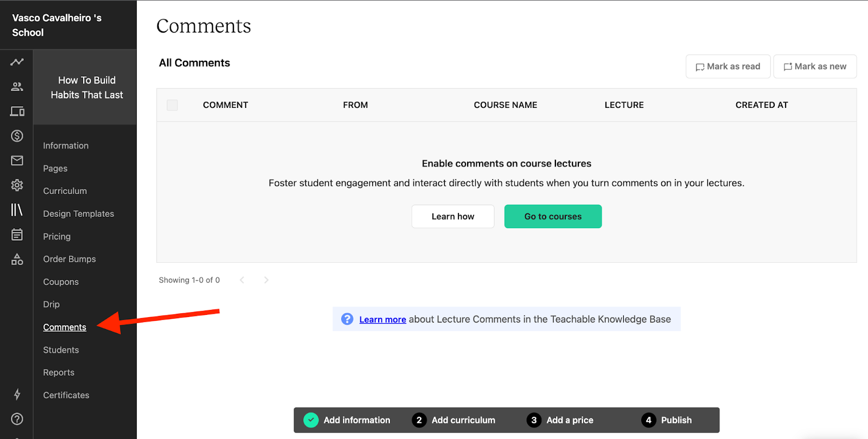Open the Drip menu item

(52, 305)
